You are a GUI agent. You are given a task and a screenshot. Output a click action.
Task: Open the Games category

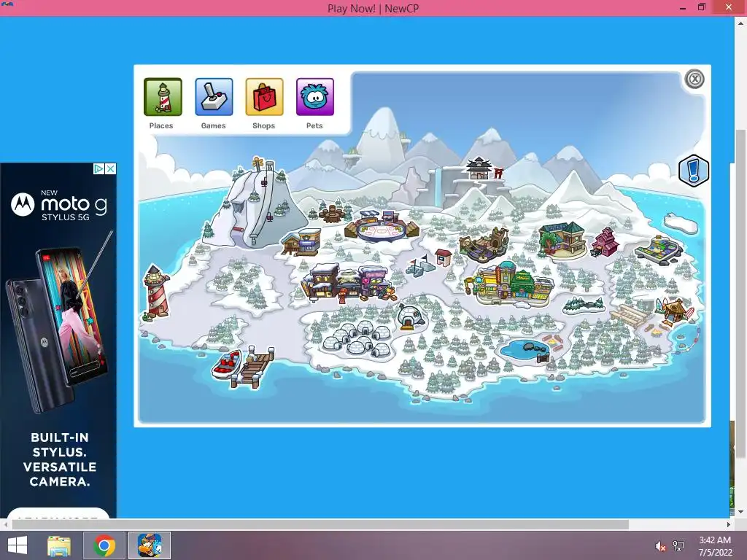click(214, 97)
